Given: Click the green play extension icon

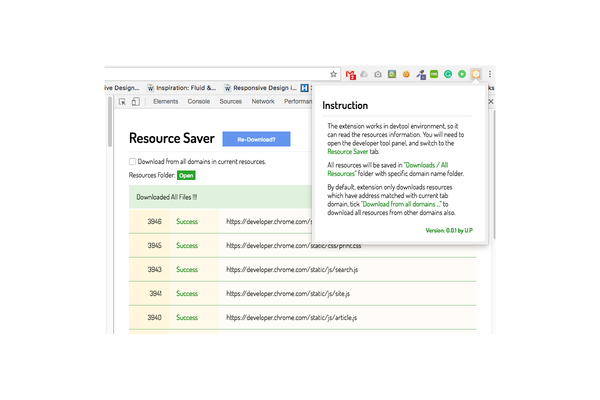Looking at the screenshot, I should click(x=462, y=74).
